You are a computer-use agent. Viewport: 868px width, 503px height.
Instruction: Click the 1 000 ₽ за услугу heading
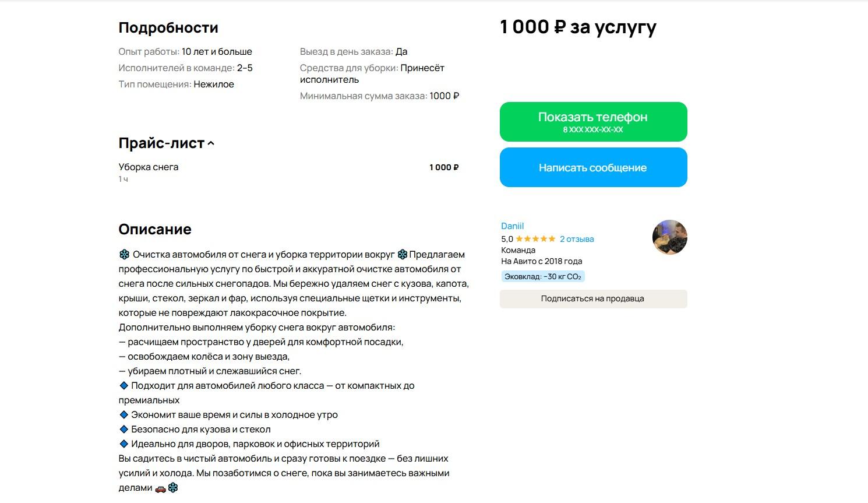(x=578, y=27)
